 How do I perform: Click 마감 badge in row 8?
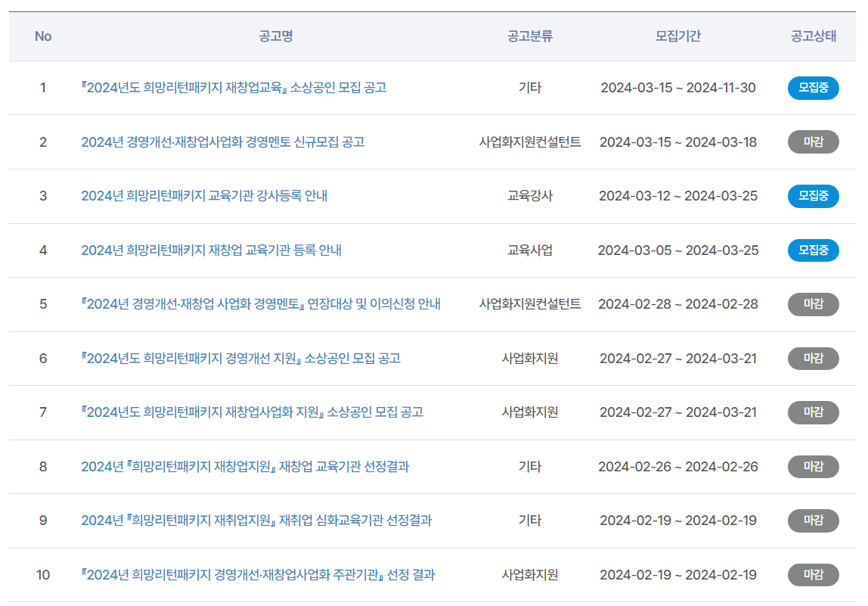point(814,466)
